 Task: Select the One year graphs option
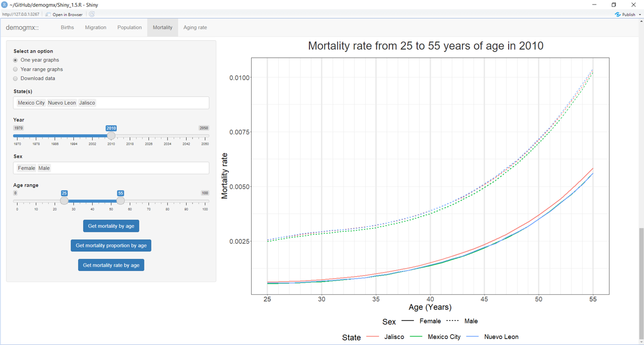pos(16,60)
